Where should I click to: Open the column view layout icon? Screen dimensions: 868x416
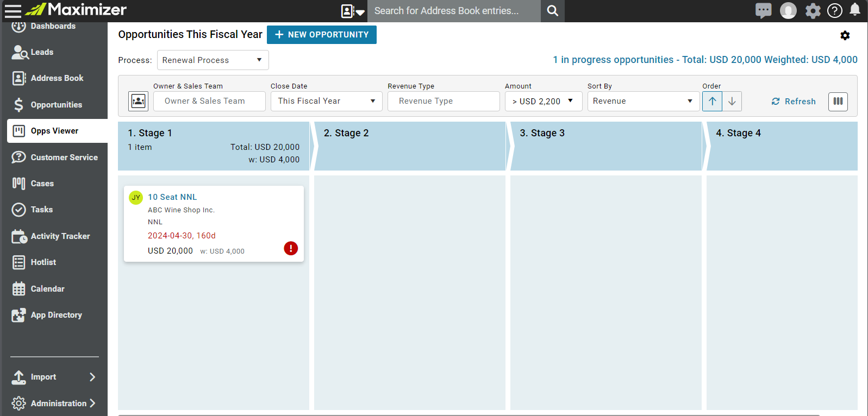pyautogui.click(x=838, y=101)
